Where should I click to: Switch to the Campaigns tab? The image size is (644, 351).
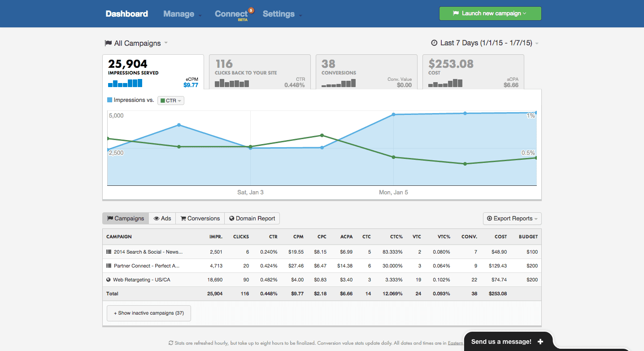click(x=125, y=218)
